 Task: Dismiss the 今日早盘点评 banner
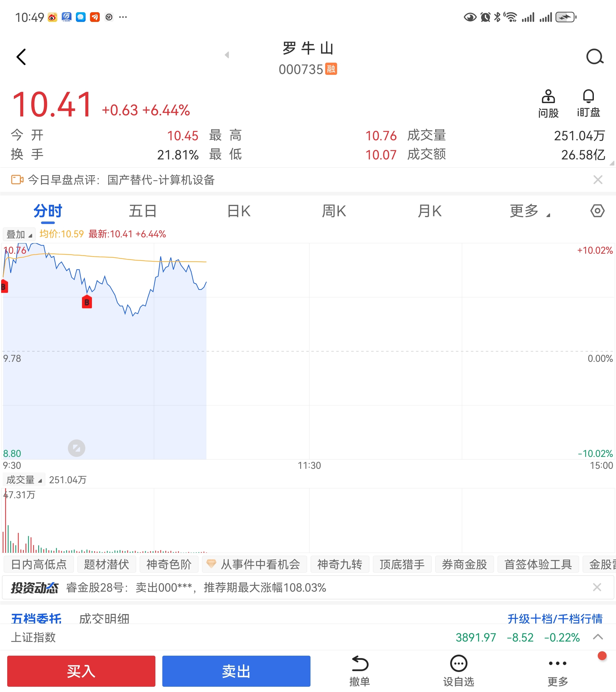pos(598,180)
